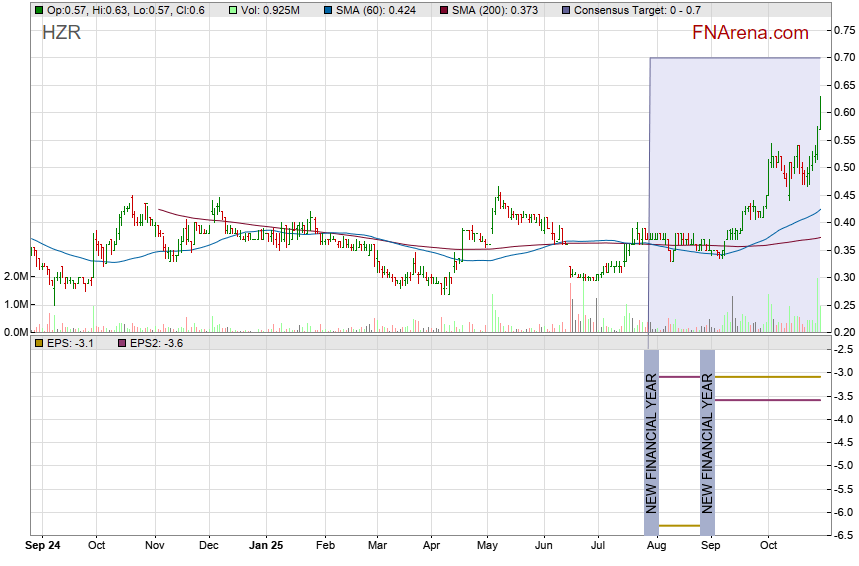859x566 pixels.
Task: Click the light green Vol legend swatch
Action: (232, 10)
